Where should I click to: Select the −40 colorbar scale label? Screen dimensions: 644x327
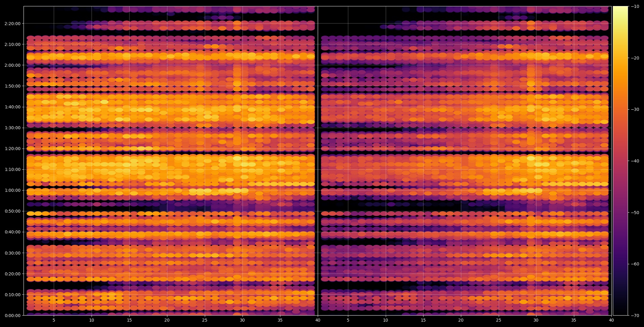(x=635, y=161)
